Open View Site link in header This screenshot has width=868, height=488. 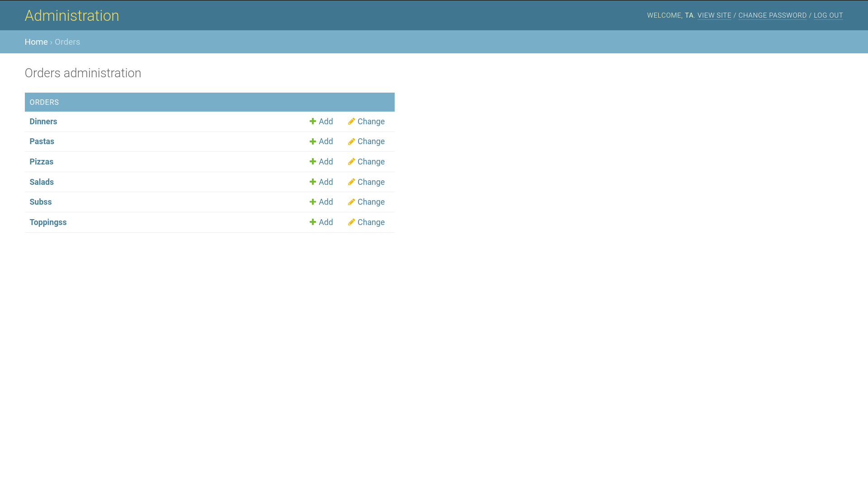point(714,15)
